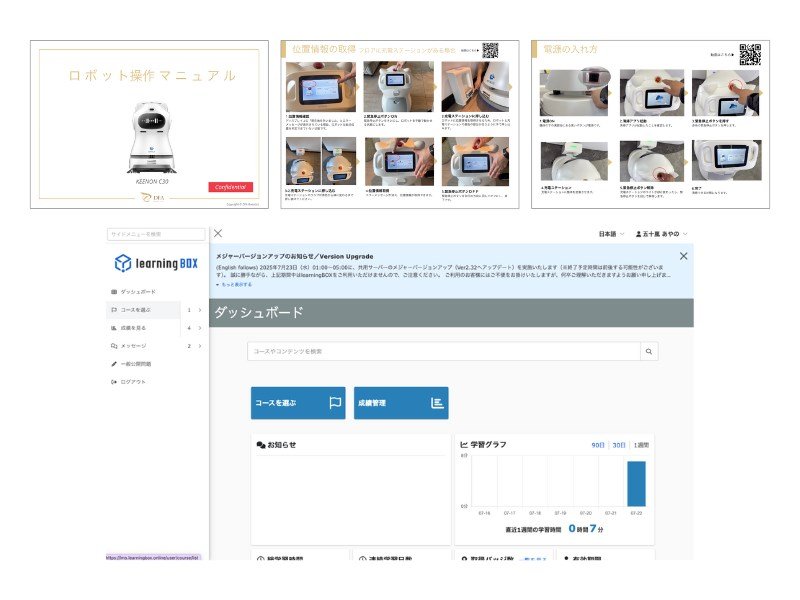The height and width of the screenshot is (600, 800).
Task: Close the sidebar with the X icon
Action: [x=218, y=233]
